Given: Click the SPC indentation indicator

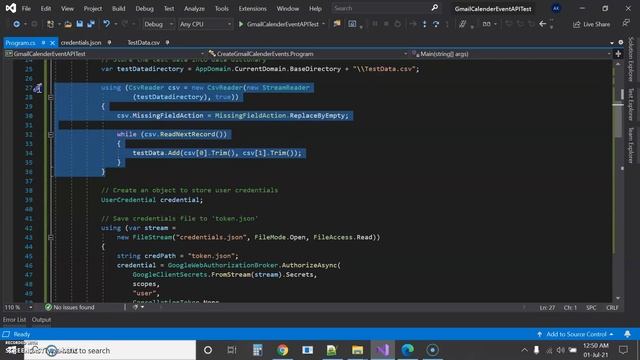Looking at the screenshot, I should tap(591, 307).
